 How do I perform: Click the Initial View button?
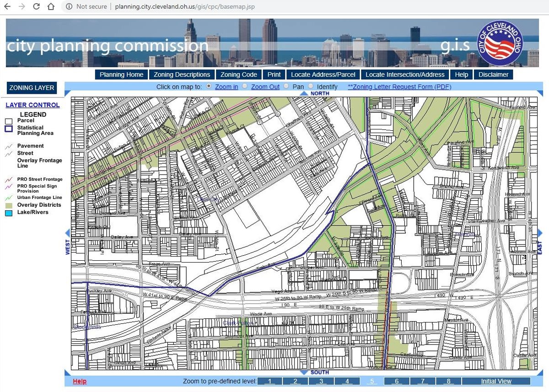tap(496, 381)
